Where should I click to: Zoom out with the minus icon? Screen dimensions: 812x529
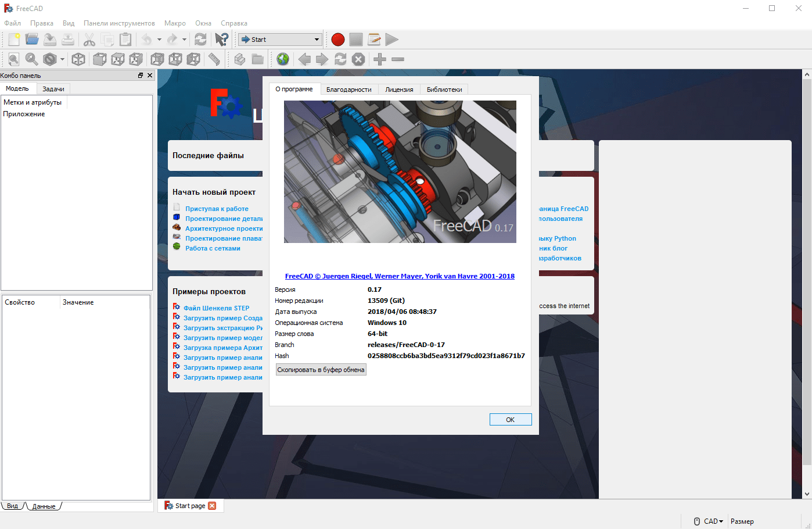click(398, 59)
